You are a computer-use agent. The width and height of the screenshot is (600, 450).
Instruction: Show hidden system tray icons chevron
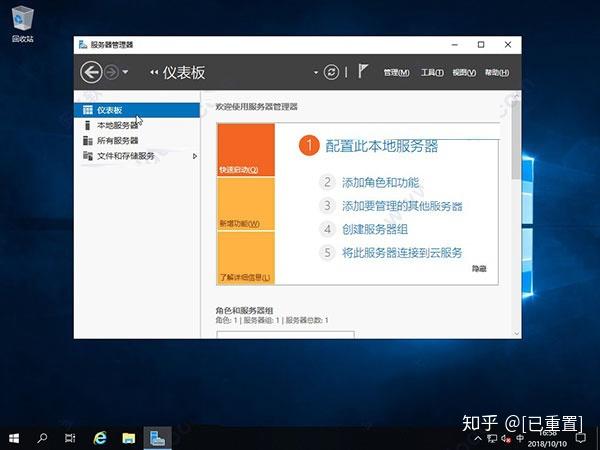pyautogui.click(x=478, y=439)
